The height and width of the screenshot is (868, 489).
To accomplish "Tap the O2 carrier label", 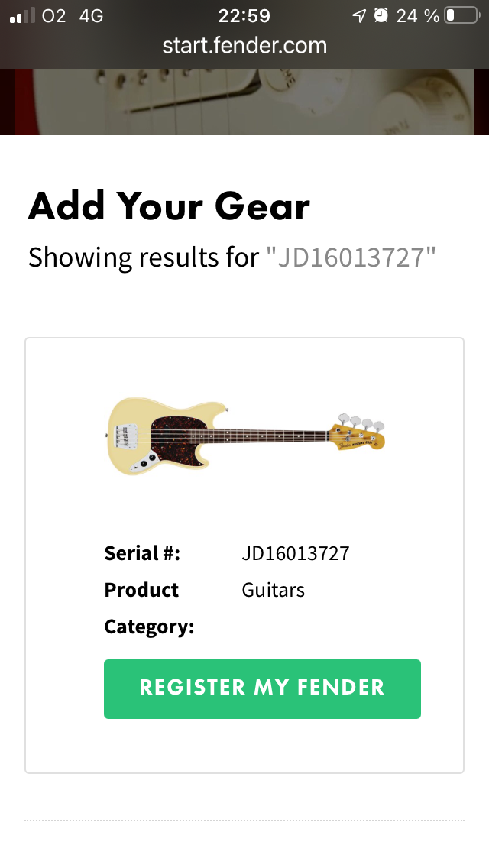I will [x=54, y=15].
